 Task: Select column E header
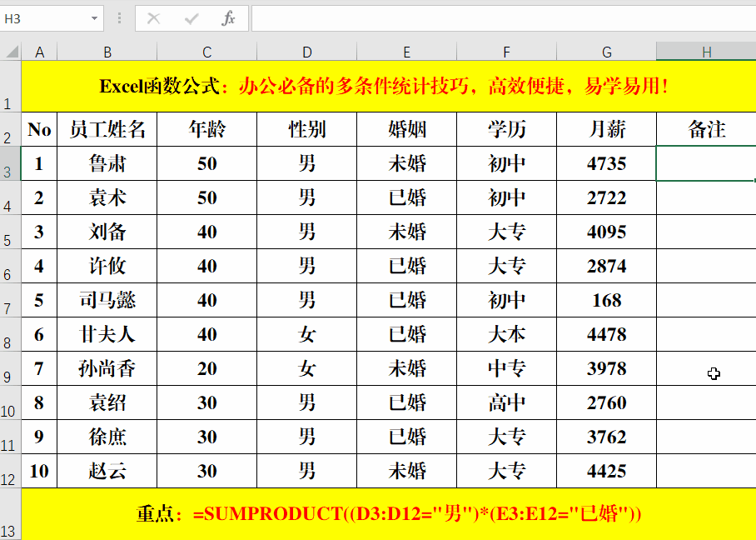point(406,52)
